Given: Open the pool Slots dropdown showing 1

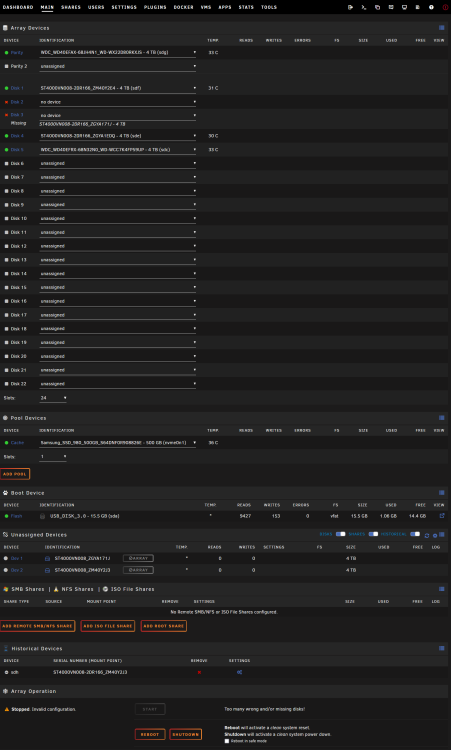Looking at the screenshot, I should tap(53, 457).
